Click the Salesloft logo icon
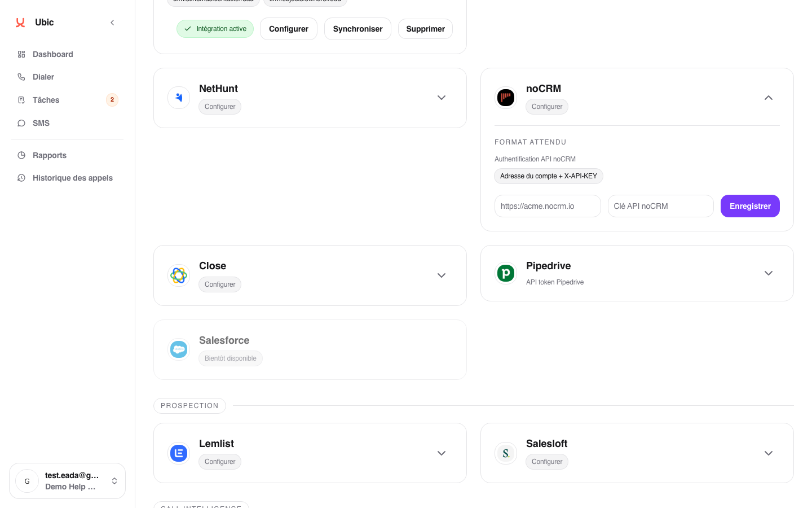The width and height of the screenshot is (812, 508). pos(506,453)
